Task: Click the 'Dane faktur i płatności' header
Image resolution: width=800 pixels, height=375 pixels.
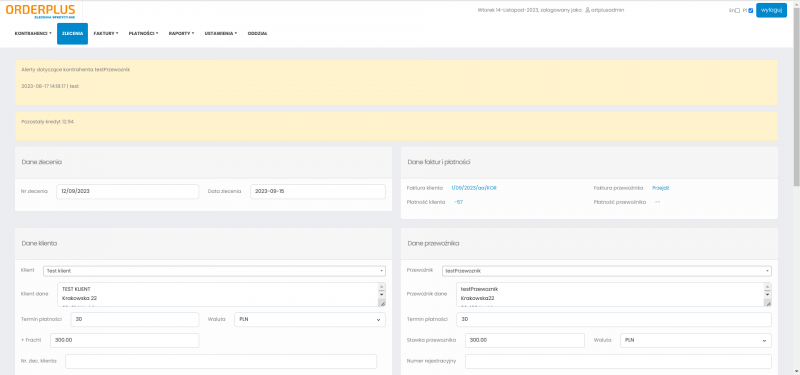Action: (x=439, y=162)
